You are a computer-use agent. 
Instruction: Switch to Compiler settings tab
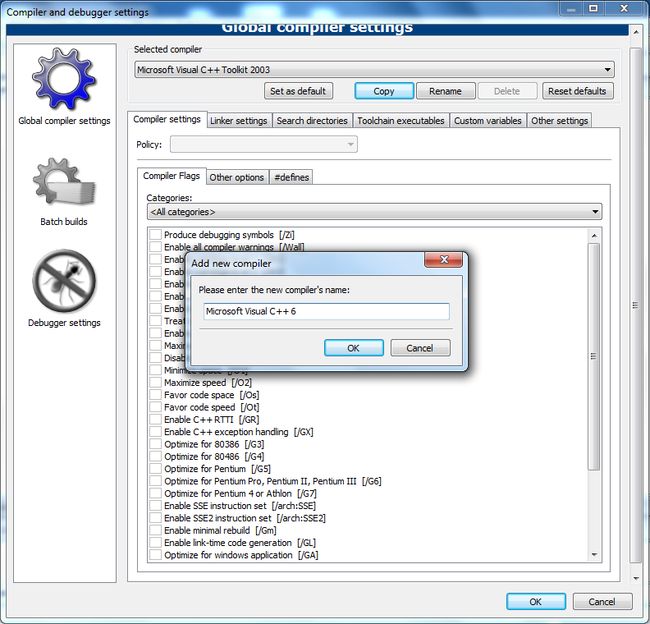[x=167, y=119]
